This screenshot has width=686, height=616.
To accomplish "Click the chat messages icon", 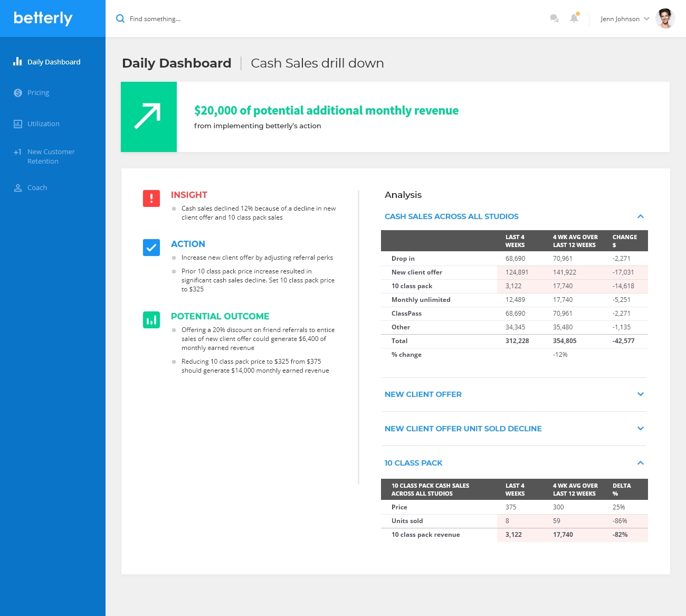I will click(x=554, y=18).
